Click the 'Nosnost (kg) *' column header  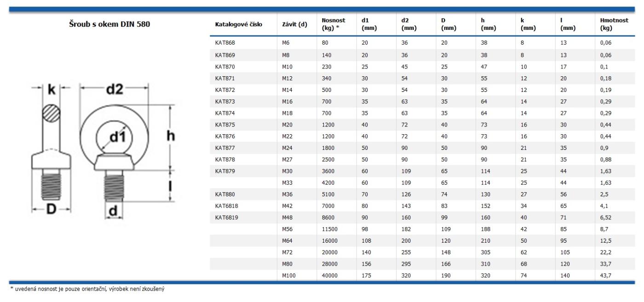tap(333, 24)
